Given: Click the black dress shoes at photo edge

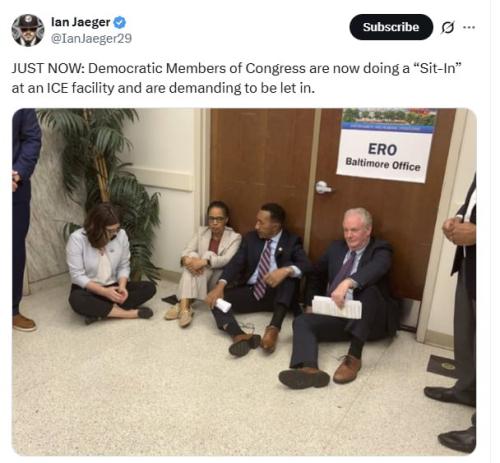Looking at the screenshot, I should point(452,413).
